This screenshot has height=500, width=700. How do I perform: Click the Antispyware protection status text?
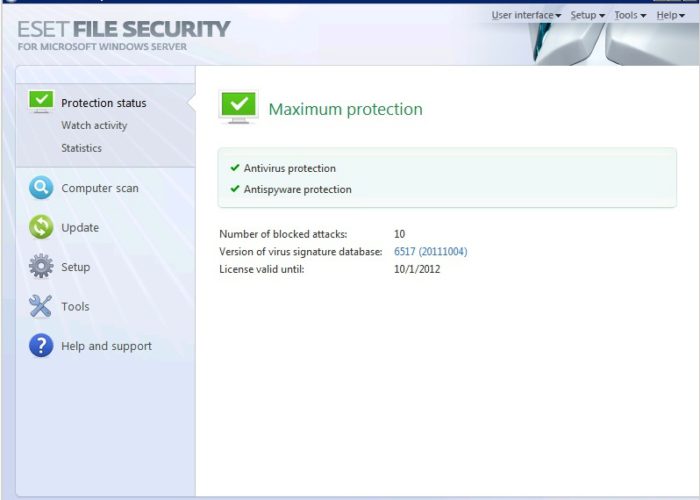coord(298,189)
